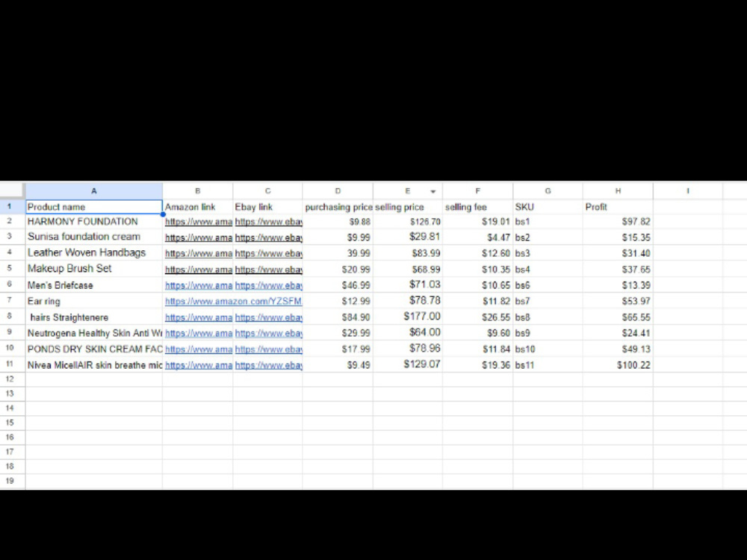Click the 'selling fee' header cell
The height and width of the screenshot is (560, 747).
[x=478, y=207]
